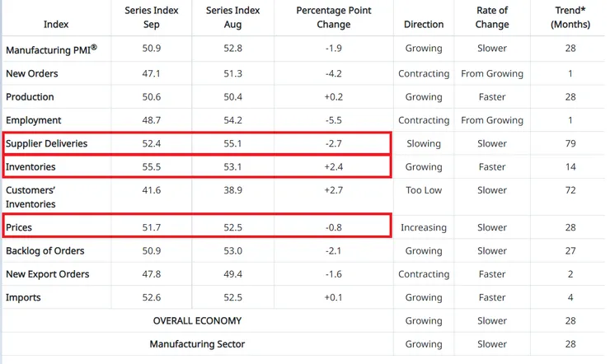The height and width of the screenshot is (364, 610).
Task: Click the Manufacturing PMI row label
Action: pos(51,50)
